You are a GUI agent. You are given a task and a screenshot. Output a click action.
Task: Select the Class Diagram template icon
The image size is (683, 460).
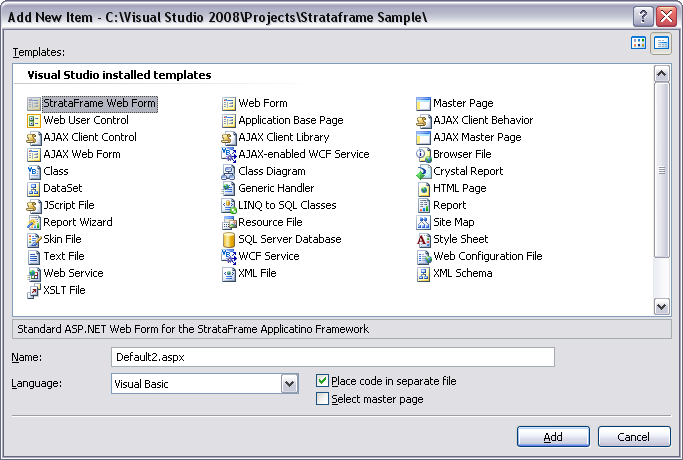click(x=229, y=171)
